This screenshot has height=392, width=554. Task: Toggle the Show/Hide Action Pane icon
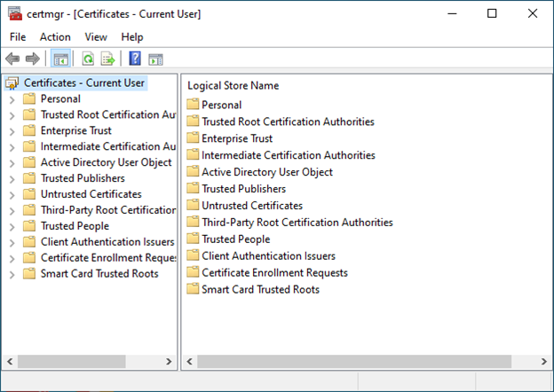tap(155, 59)
